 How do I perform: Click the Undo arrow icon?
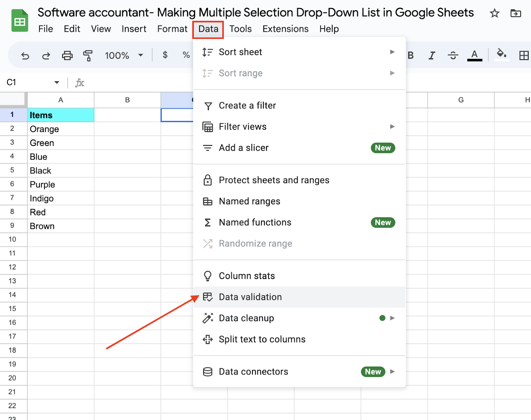pos(25,55)
